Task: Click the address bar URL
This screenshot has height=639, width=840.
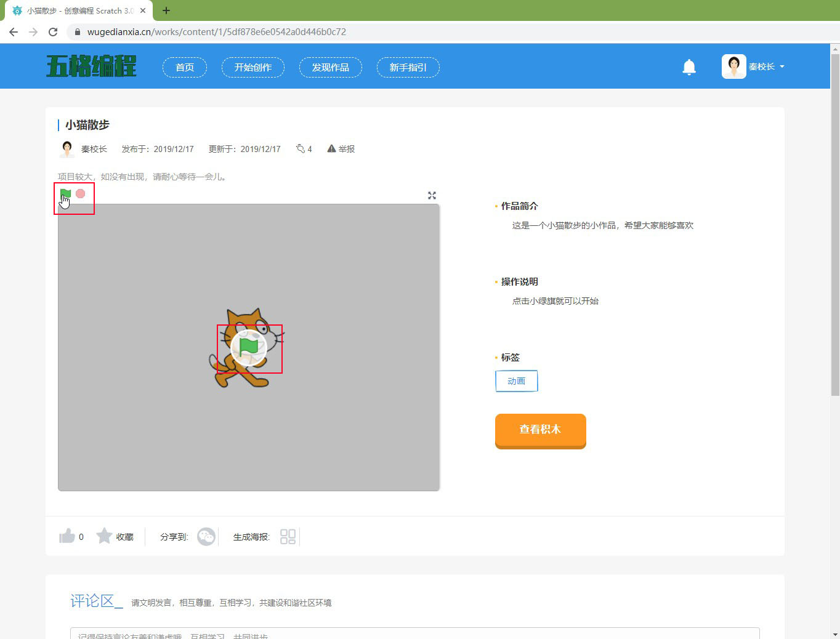Action: [x=217, y=32]
